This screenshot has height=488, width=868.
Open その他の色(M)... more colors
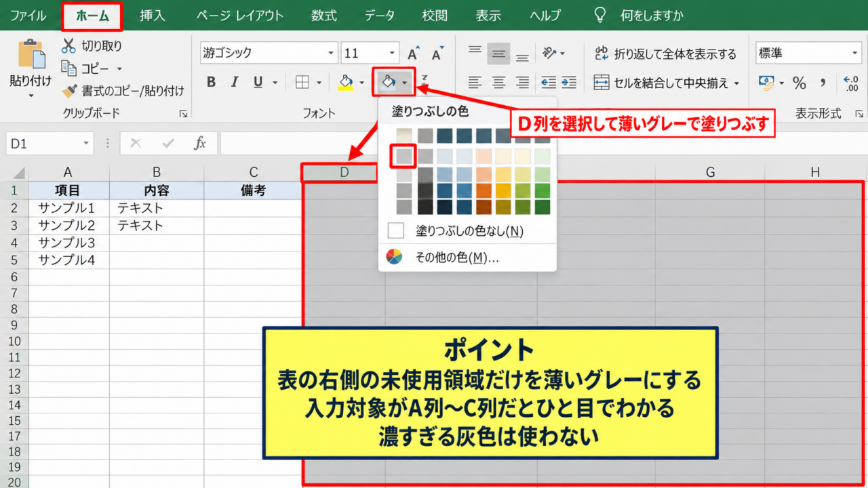[467, 258]
